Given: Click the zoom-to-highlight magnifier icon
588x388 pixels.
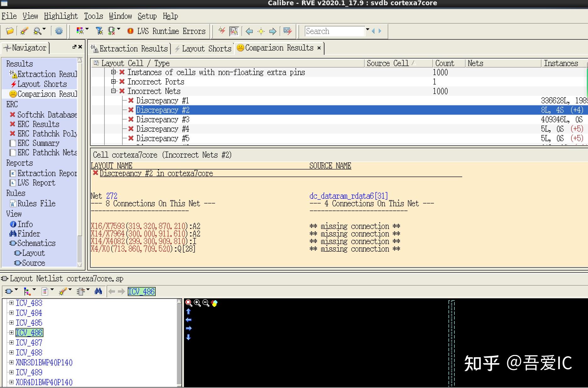Looking at the screenshot, I should (x=38, y=31).
